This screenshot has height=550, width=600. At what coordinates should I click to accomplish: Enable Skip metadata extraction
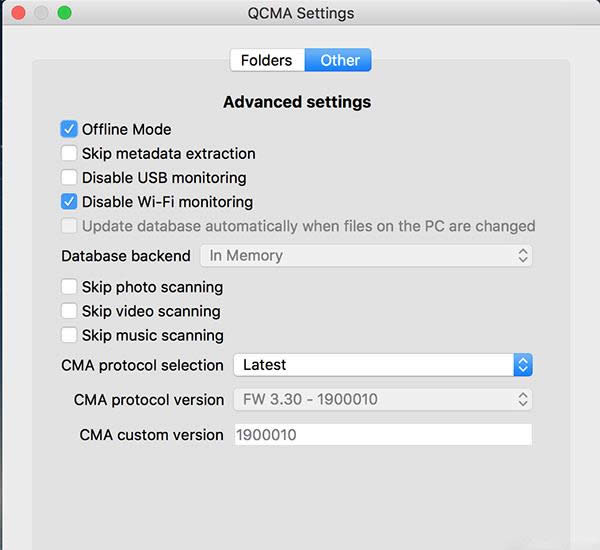point(69,153)
